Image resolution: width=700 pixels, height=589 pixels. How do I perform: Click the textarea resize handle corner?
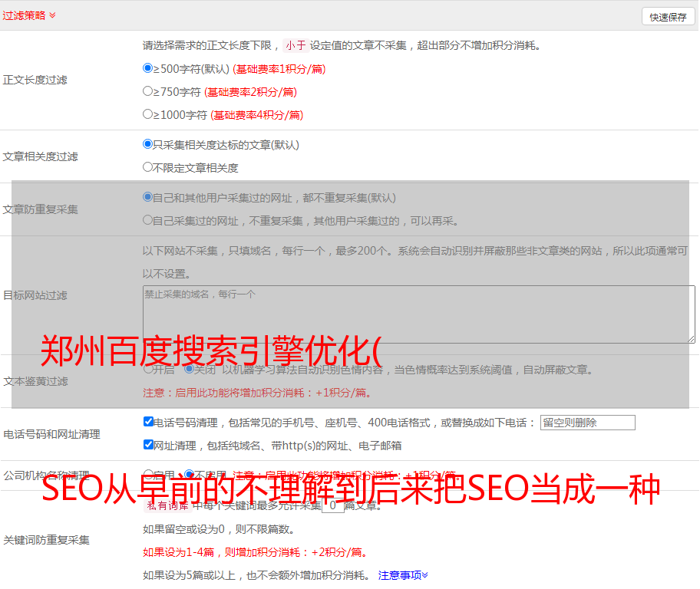(691, 338)
